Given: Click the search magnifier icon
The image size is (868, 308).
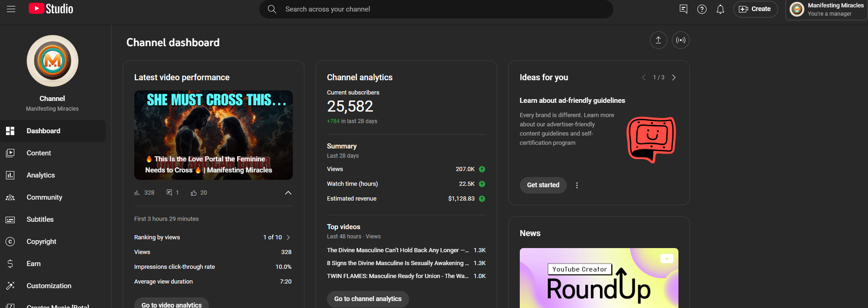Looking at the screenshot, I should click(272, 9).
